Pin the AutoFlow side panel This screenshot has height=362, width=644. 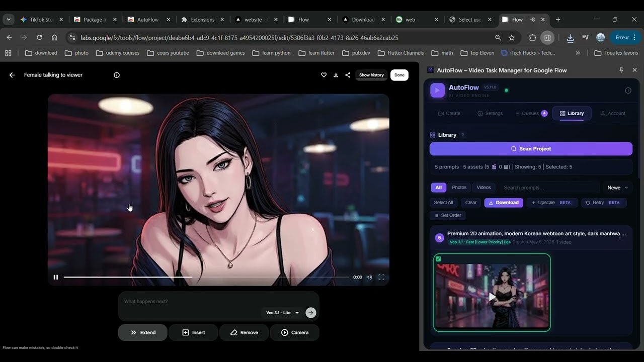[x=621, y=70]
